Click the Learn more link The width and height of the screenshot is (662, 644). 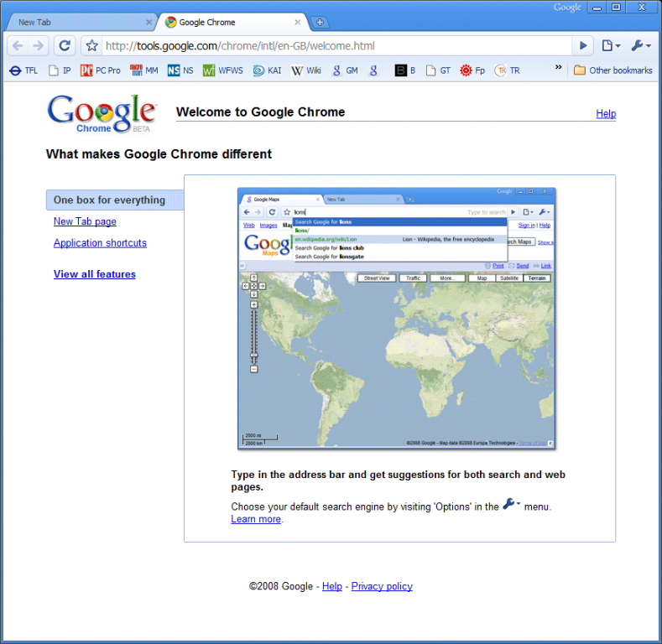click(x=256, y=519)
